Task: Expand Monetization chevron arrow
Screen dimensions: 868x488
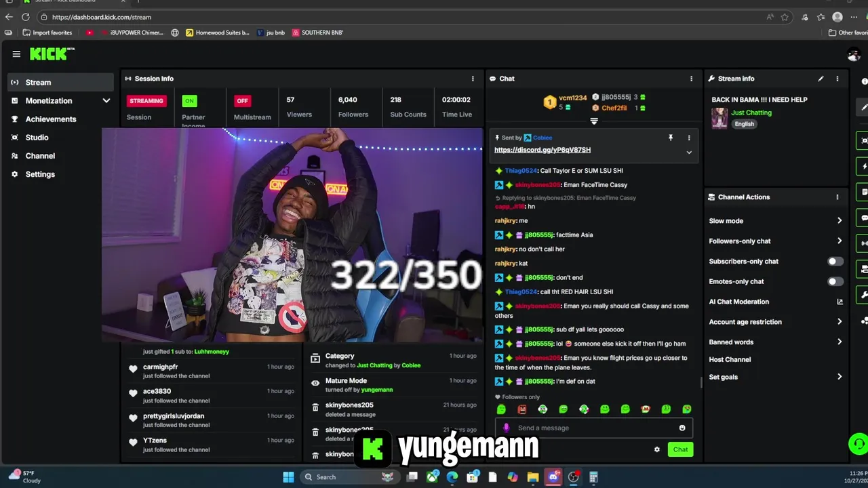Action: tap(106, 100)
